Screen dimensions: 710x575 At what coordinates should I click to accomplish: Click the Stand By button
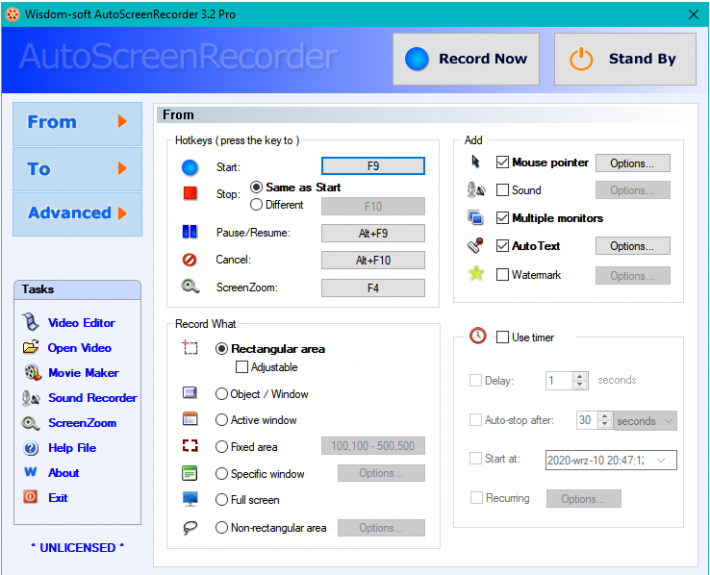pos(625,59)
